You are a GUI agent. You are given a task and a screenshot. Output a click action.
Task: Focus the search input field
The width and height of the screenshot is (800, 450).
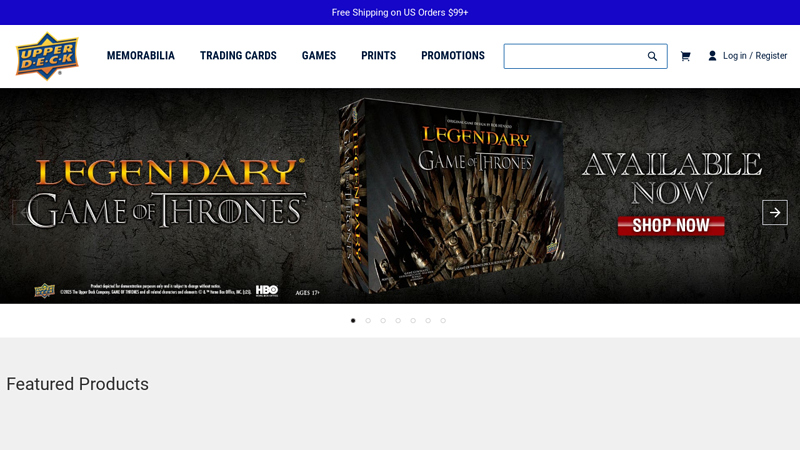coord(574,56)
